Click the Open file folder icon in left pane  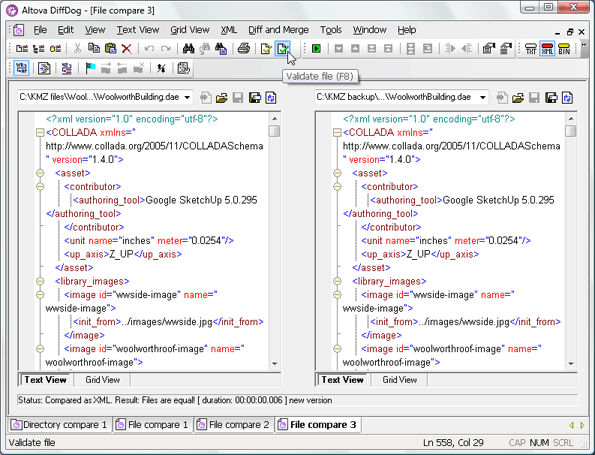click(x=222, y=98)
